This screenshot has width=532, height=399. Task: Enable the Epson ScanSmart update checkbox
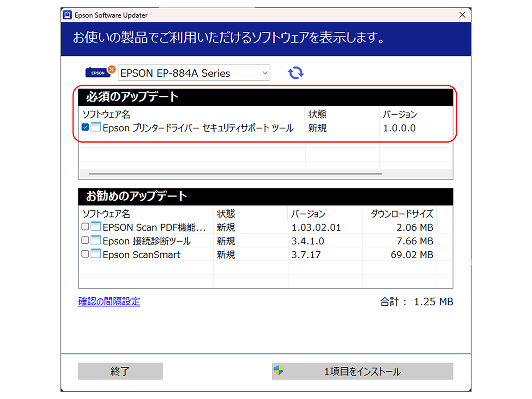pyautogui.click(x=86, y=254)
